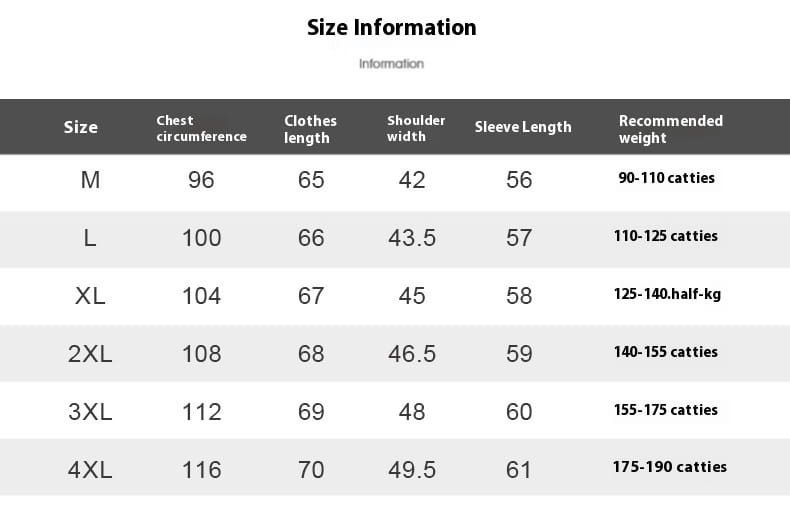Select the M size row label
Viewport: 790px width, 515px height.
90,180
